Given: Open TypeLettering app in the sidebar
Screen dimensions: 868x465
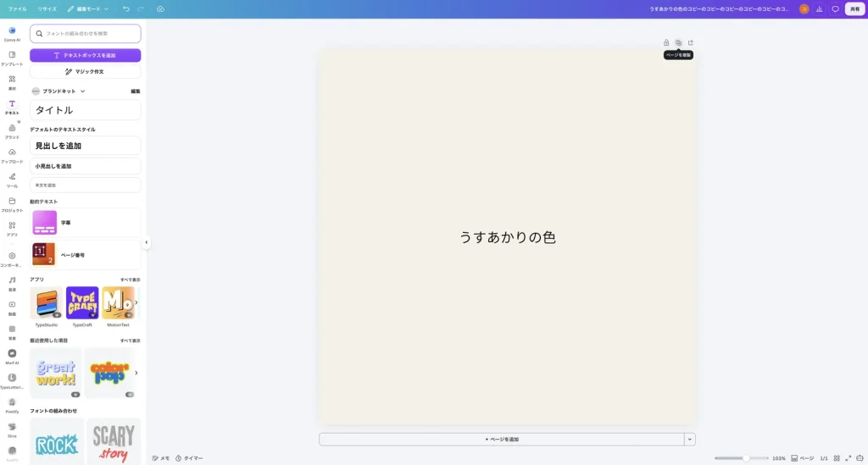Looking at the screenshot, I should 12,380.
